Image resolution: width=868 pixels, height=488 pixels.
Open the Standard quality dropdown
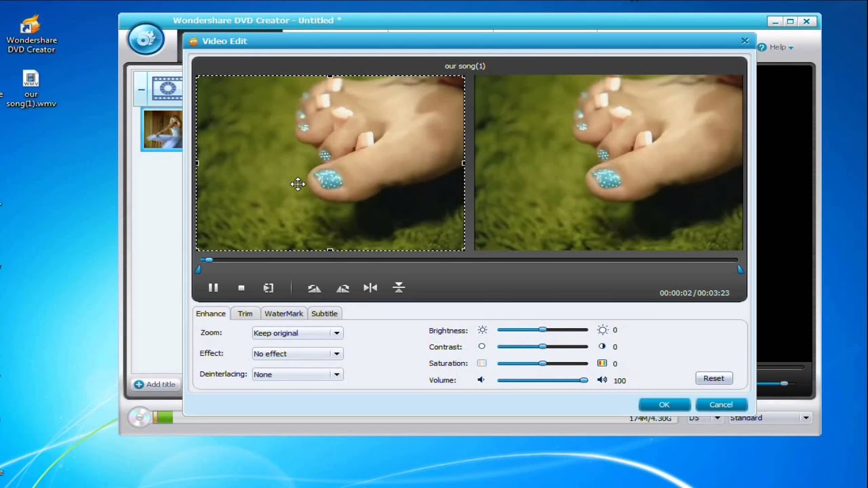point(770,418)
